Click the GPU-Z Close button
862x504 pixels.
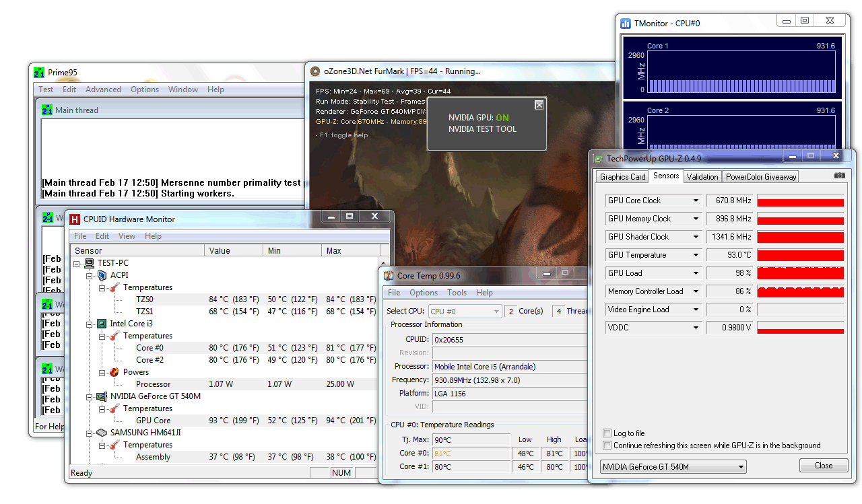(823, 466)
